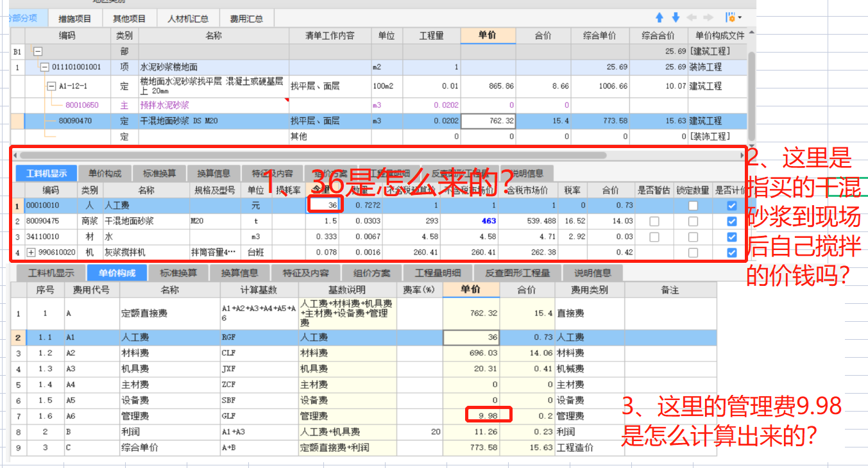The width and height of the screenshot is (868, 468).
Task: Click the greyed left arrow icon
Action: 692,18
